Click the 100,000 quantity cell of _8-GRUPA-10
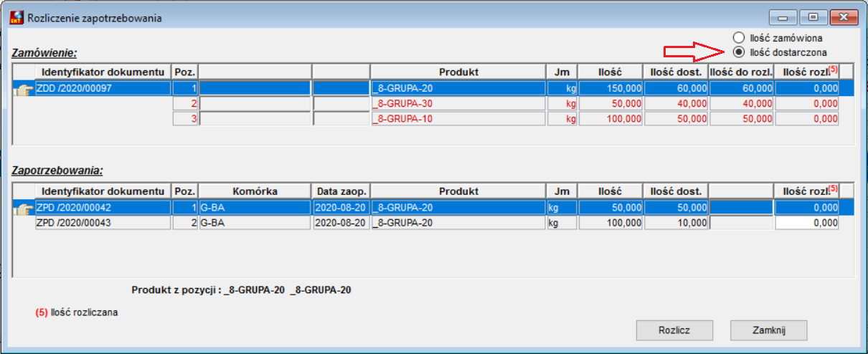 (x=610, y=118)
